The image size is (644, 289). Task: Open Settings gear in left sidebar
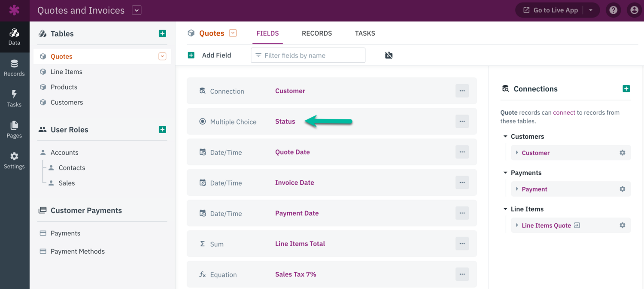pyautogui.click(x=14, y=161)
